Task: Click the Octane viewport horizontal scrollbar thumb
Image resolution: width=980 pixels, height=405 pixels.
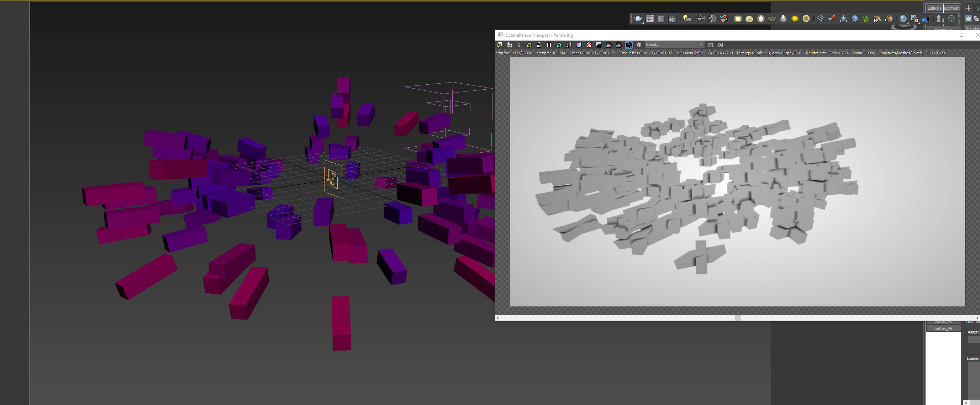Action: 737,317
